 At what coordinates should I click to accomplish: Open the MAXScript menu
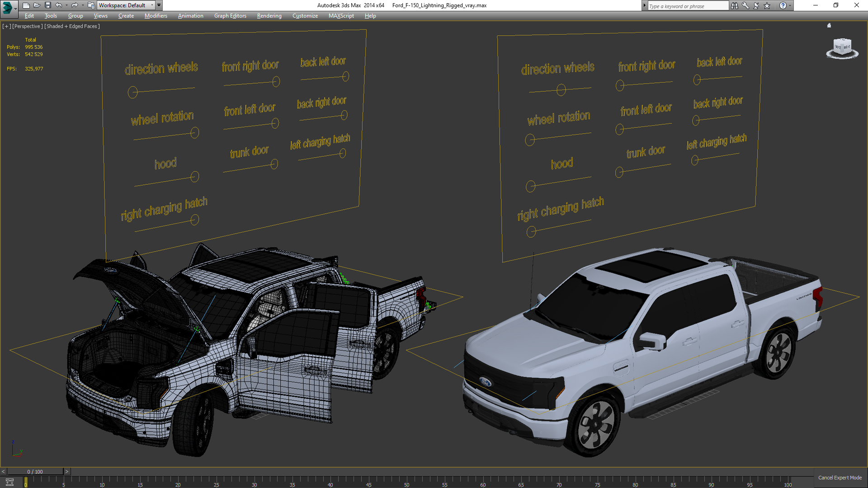click(x=341, y=16)
